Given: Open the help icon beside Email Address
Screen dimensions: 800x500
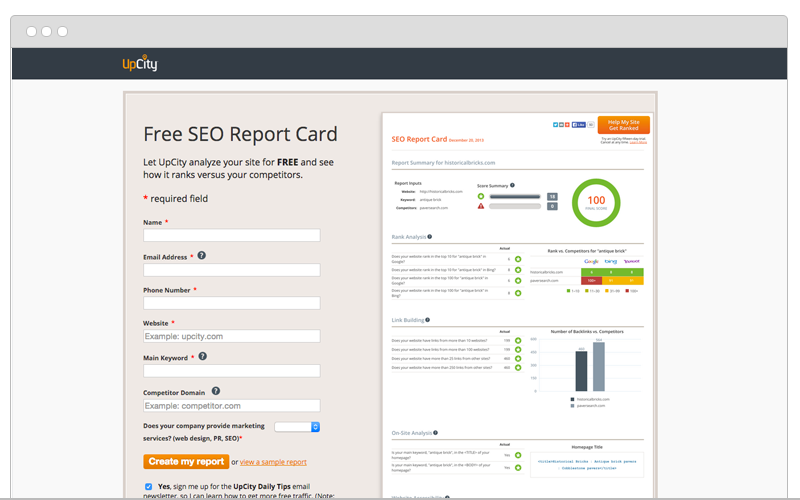Looking at the screenshot, I should click(x=202, y=255).
